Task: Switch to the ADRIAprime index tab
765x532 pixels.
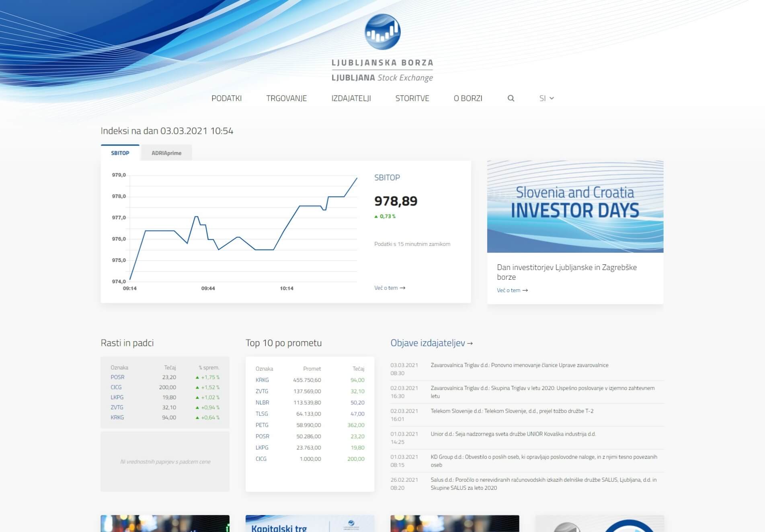Action: point(166,153)
